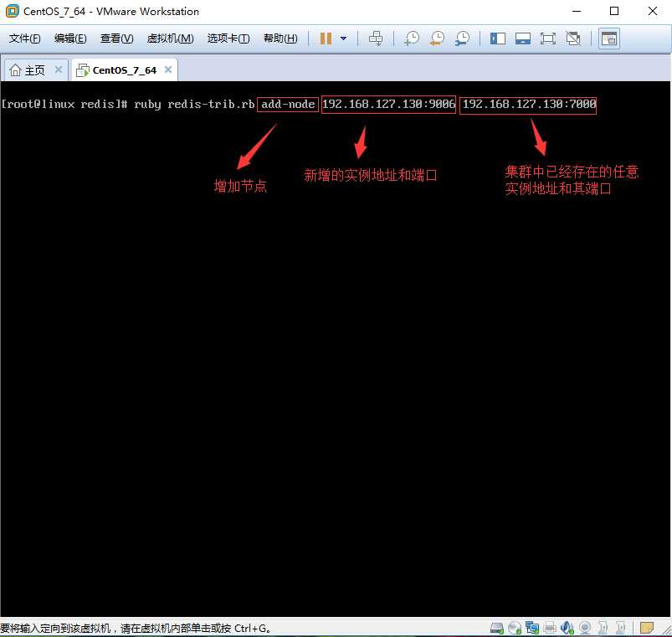This screenshot has height=637, width=672.
Task: Click the sound card status icon
Action: coord(567,628)
